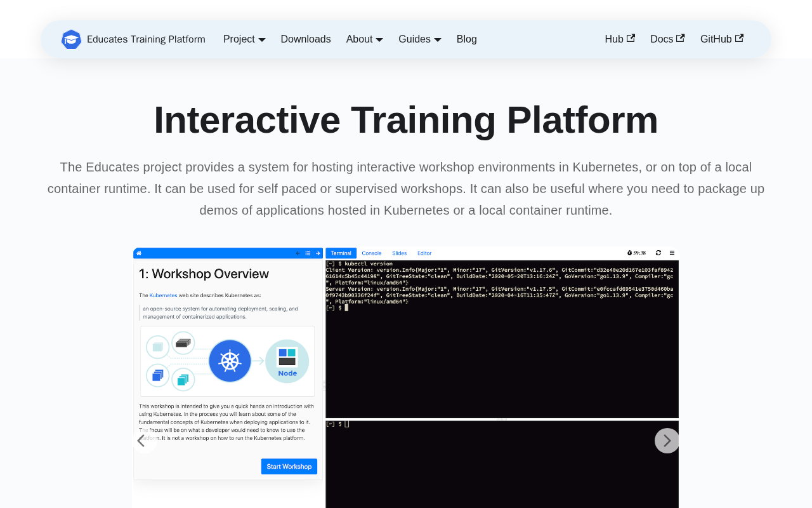This screenshot has height=508, width=812.
Task: Open the Project dropdown menu
Action: pyautogui.click(x=244, y=39)
